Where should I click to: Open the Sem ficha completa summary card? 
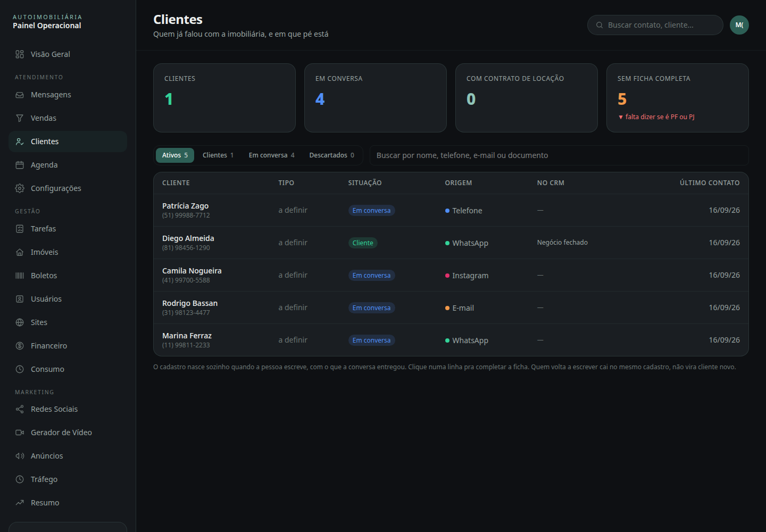[x=678, y=98]
